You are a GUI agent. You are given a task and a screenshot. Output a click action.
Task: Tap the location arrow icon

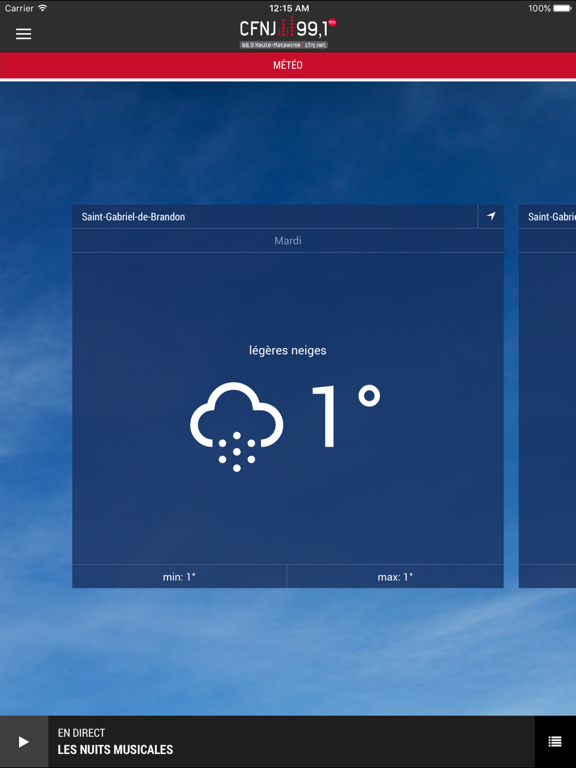coord(491,216)
